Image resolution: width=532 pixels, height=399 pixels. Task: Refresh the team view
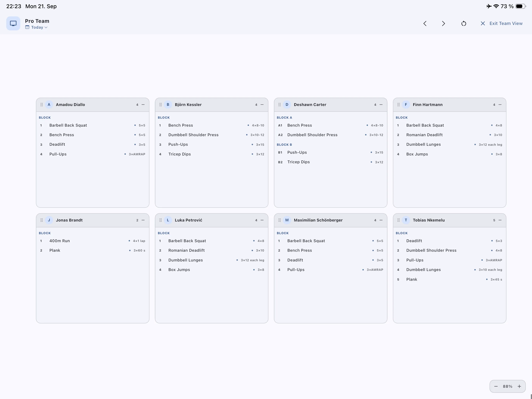[x=464, y=23]
